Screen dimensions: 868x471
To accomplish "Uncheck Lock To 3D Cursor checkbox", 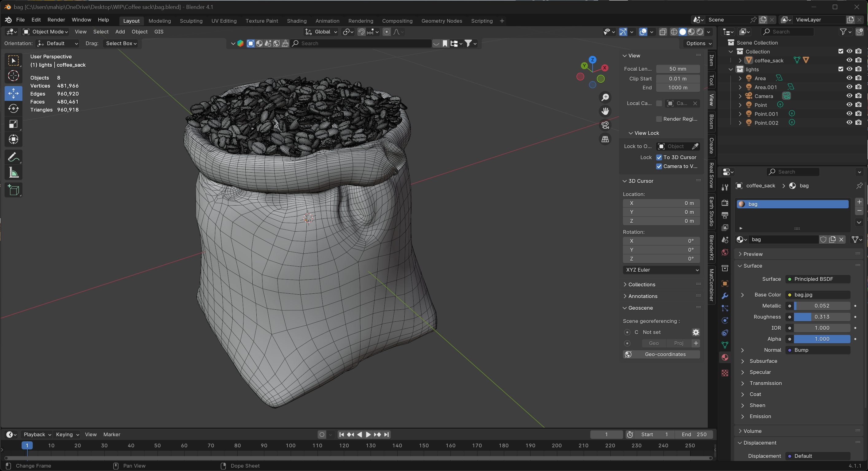I will 659,157.
